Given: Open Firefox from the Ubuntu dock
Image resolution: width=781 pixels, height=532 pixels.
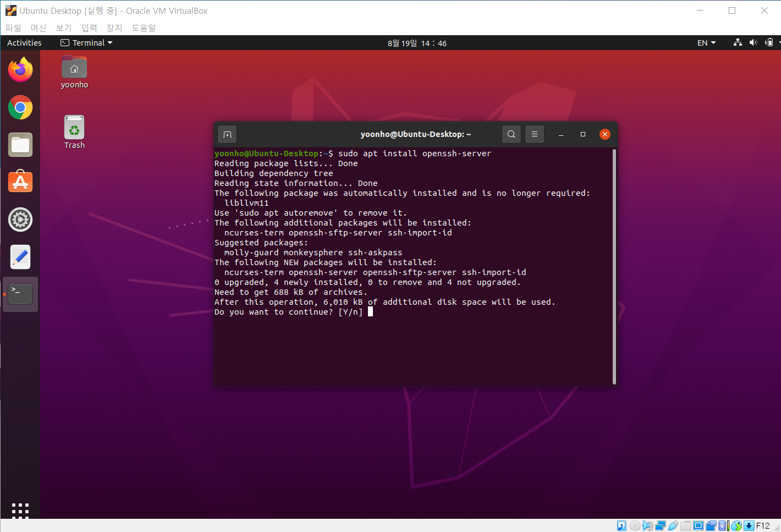Looking at the screenshot, I should (20, 70).
